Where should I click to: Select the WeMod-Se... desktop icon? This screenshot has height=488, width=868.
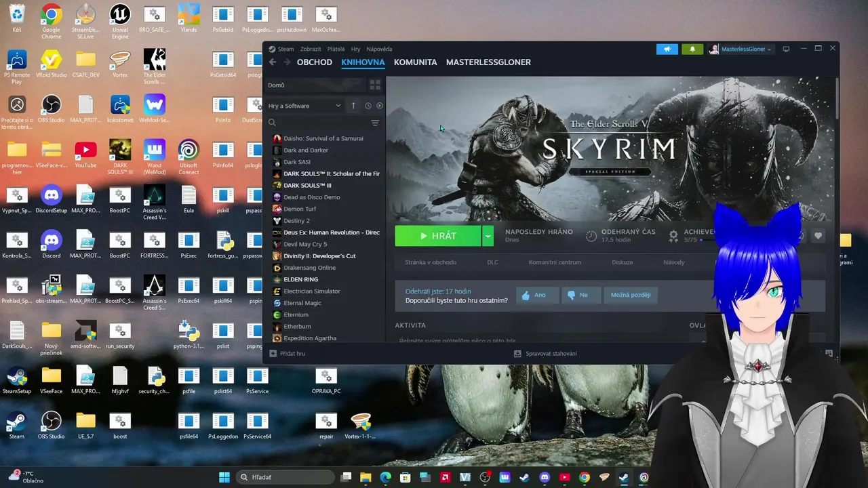pos(155,108)
